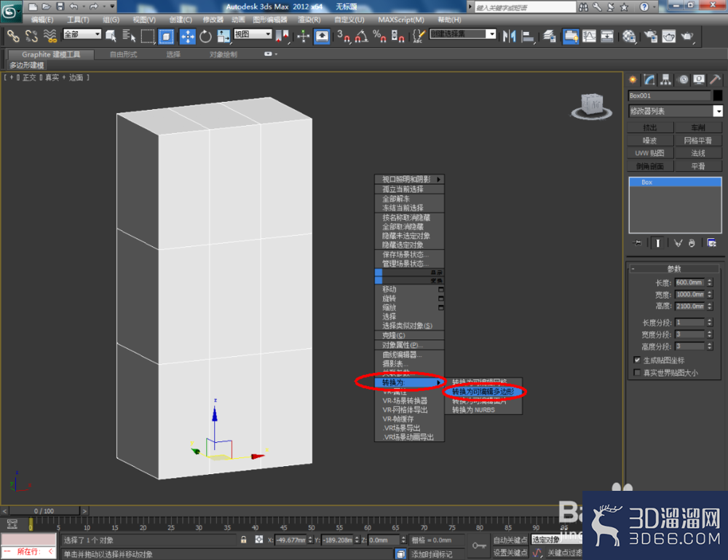This screenshot has height=560, width=728.
Task: Open the Curve Editor icon
Action: 589,36
